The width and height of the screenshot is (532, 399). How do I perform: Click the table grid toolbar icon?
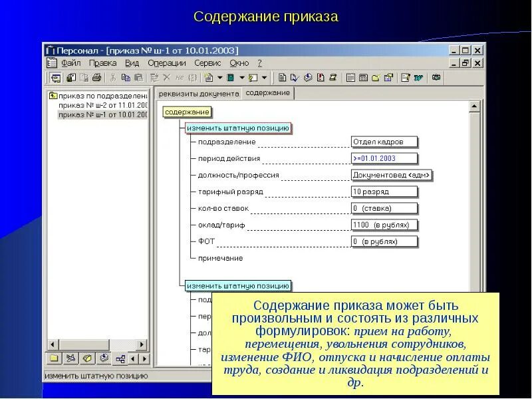point(350,78)
